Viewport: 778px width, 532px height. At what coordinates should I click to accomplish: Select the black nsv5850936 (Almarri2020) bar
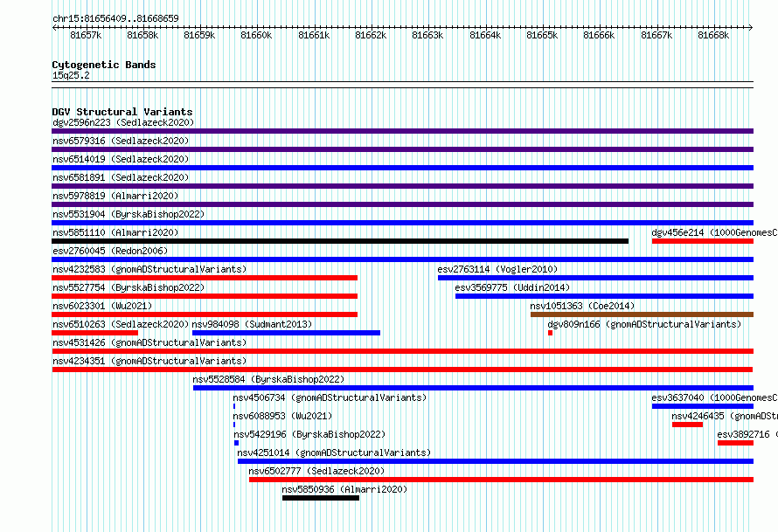click(x=321, y=498)
